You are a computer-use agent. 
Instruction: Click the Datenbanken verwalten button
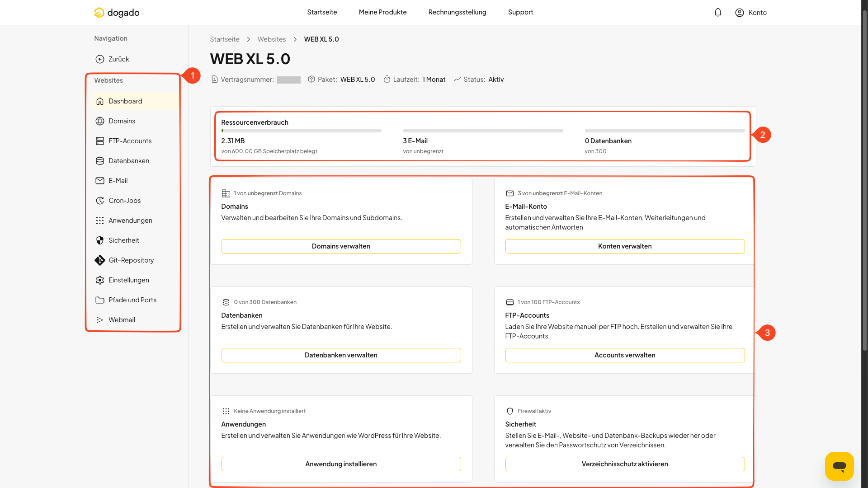pyautogui.click(x=341, y=355)
